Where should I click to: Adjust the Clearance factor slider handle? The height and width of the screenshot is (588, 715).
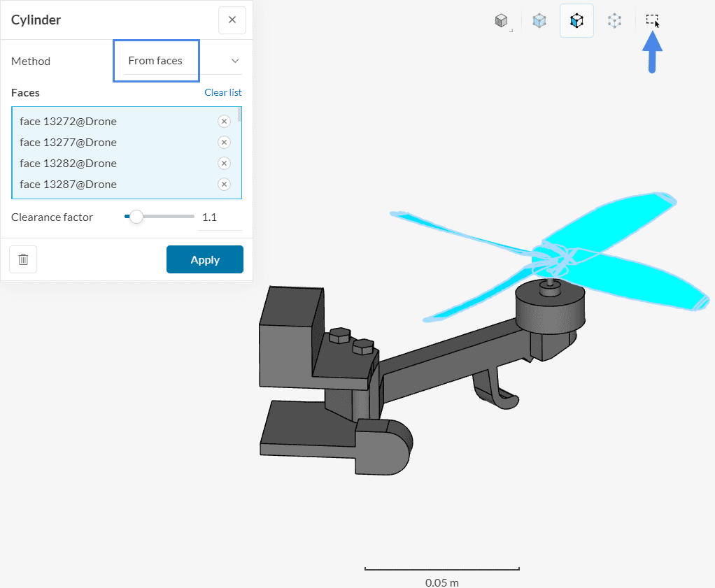pos(136,217)
